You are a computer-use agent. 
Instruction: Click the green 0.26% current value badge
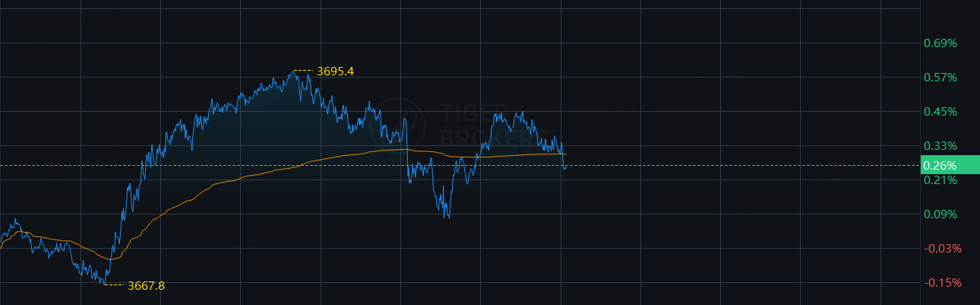pos(949,165)
